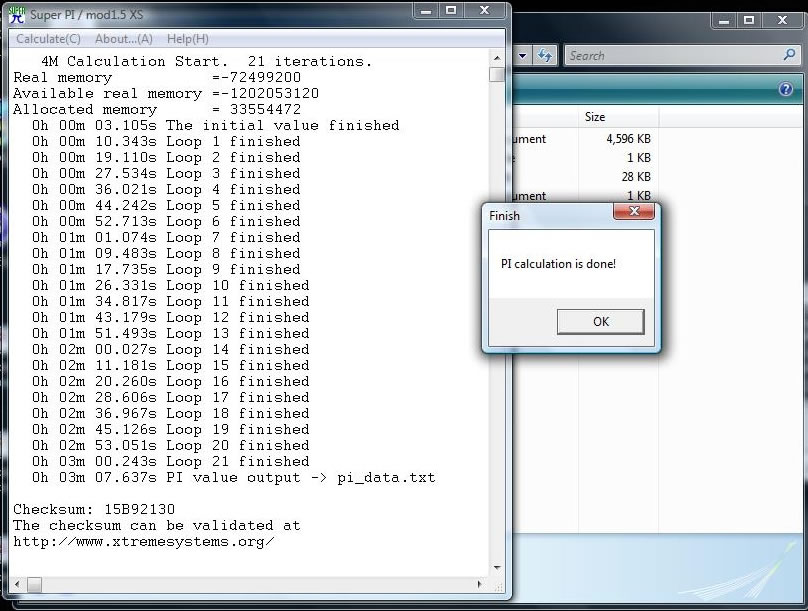Click the Super PI app icon in title bar
Image resolution: width=808 pixels, height=611 pixels.
[x=17, y=15]
